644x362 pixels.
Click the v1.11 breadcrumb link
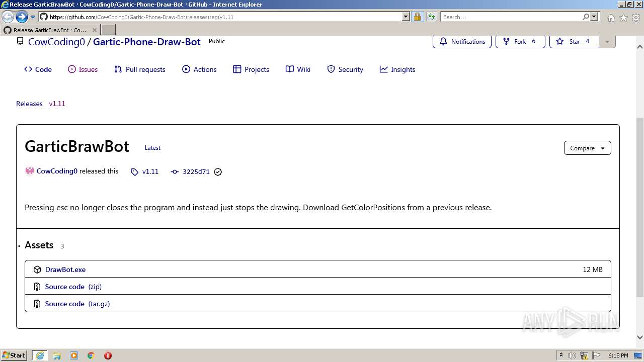[57, 104]
